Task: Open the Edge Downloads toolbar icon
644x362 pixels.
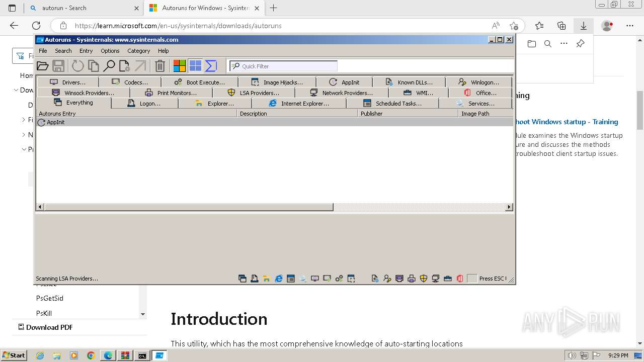Action: [x=584, y=26]
